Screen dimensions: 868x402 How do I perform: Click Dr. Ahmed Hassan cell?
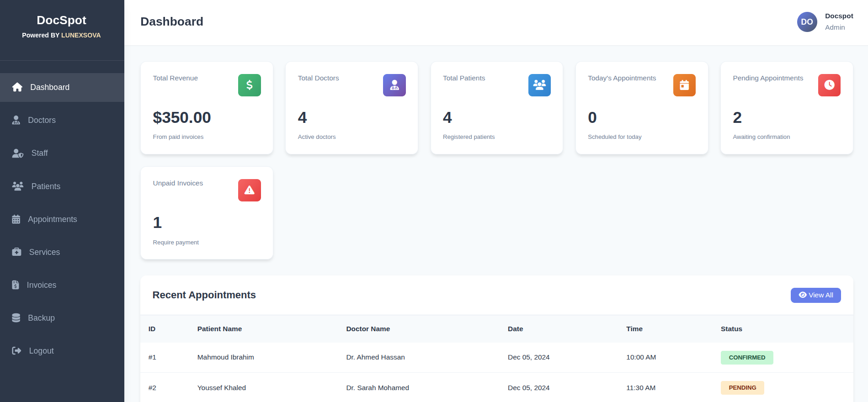pyautogui.click(x=376, y=357)
